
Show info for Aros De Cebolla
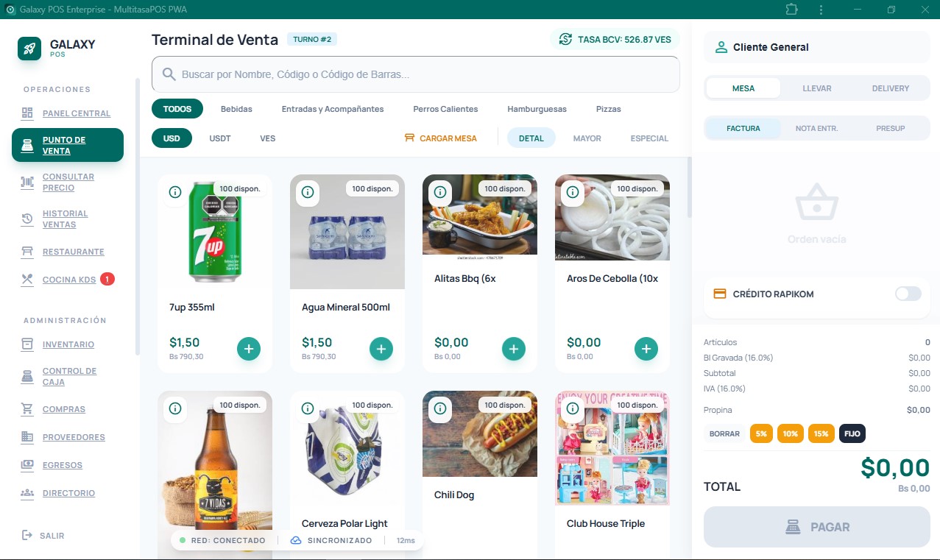click(573, 192)
